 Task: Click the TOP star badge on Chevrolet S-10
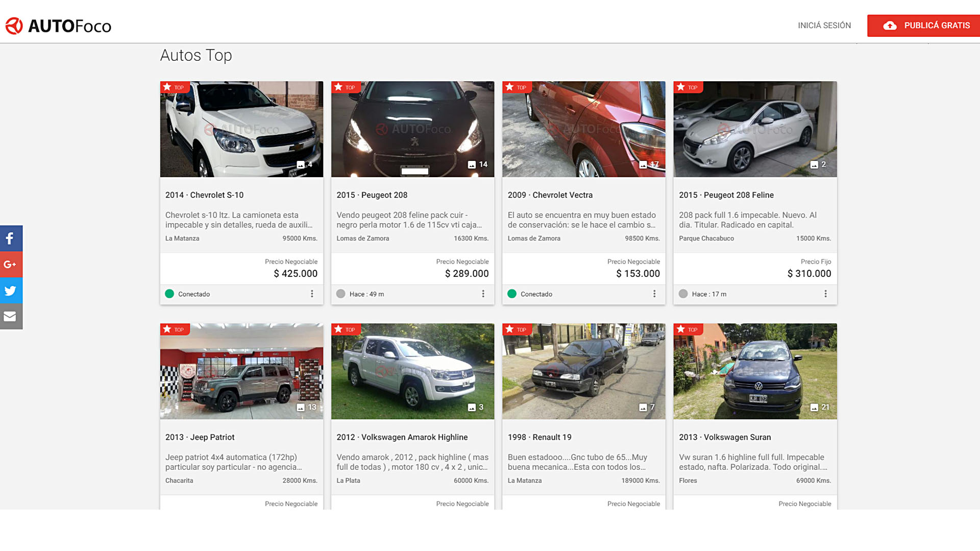(175, 87)
